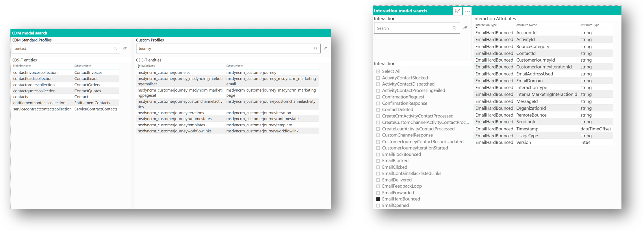Select the RemoteBounce attribute row
Screen dimensions: 644x231
coord(543,115)
